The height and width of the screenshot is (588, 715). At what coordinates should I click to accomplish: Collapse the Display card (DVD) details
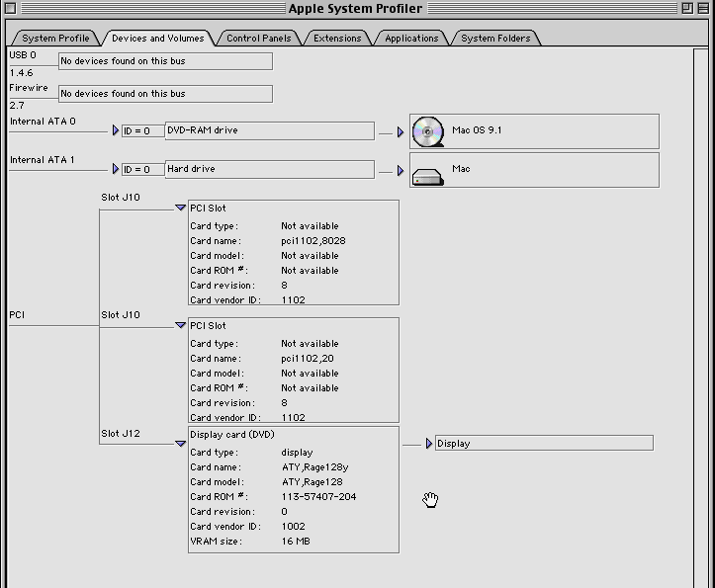pyautogui.click(x=181, y=444)
